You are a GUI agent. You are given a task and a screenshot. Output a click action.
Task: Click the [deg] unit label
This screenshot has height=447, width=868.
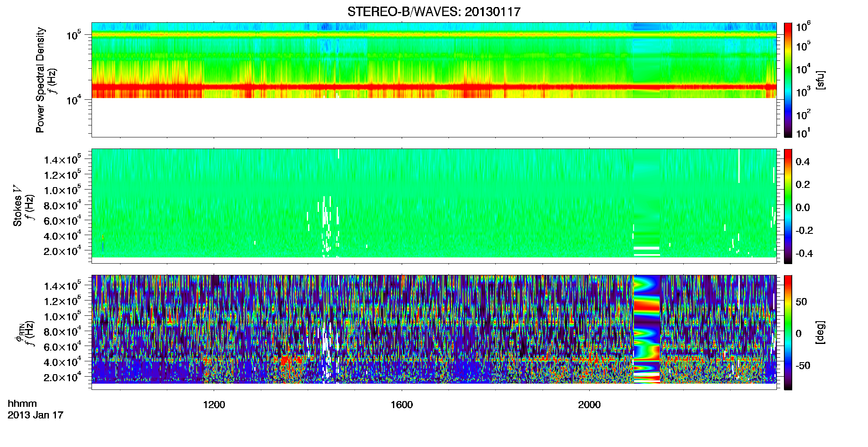pos(820,332)
